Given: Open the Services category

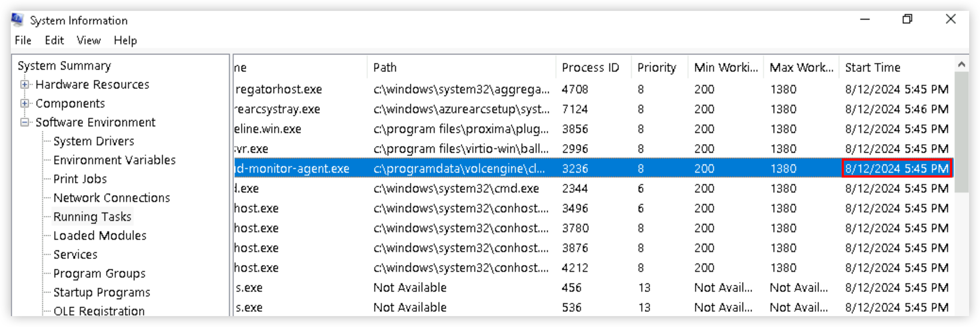Looking at the screenshot, I should 75,254.
